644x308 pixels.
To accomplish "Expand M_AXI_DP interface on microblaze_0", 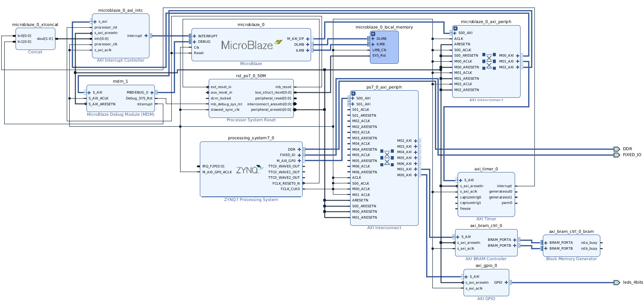I will (308, 39).
